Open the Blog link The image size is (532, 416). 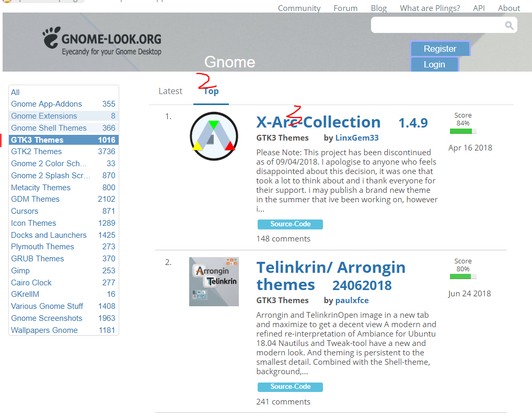click(x=379, y=8)
